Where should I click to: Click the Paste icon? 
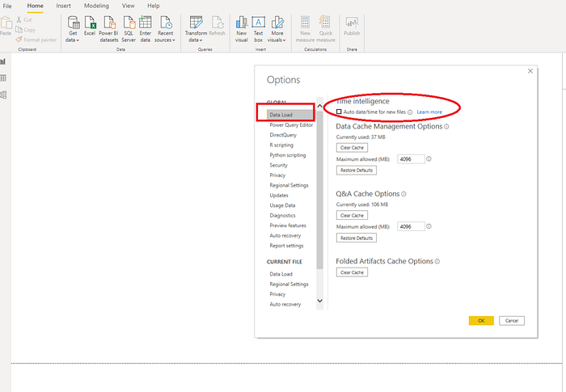pyautogui.click(x=6, y=26)
